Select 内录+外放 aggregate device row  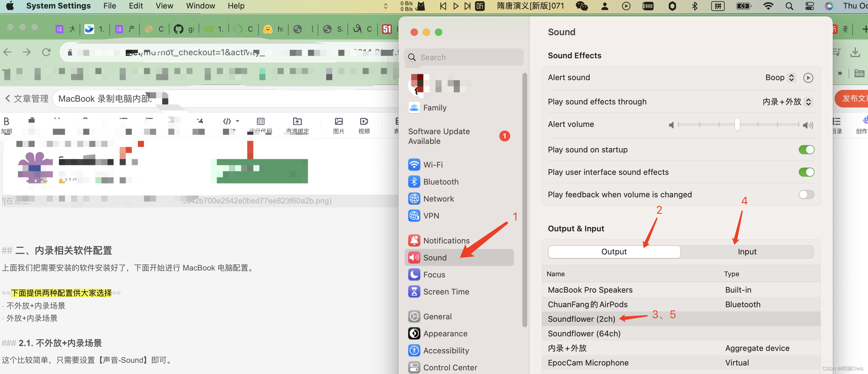pos(681,348)
